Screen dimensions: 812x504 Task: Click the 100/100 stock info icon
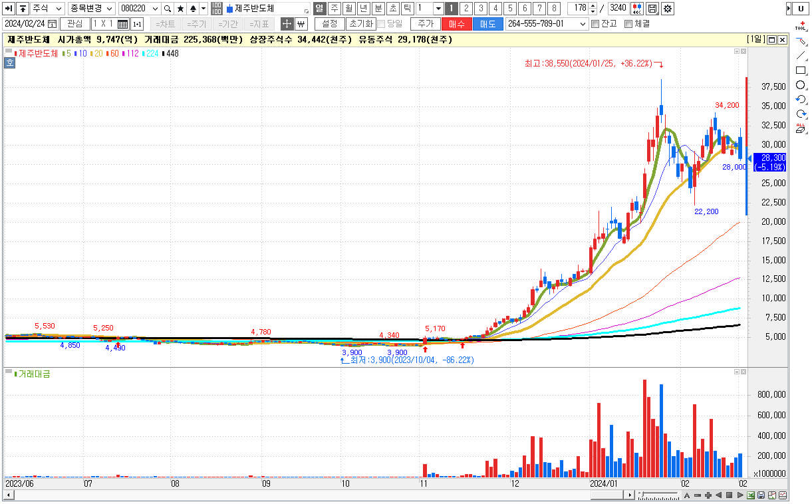(x=217, y=9)
